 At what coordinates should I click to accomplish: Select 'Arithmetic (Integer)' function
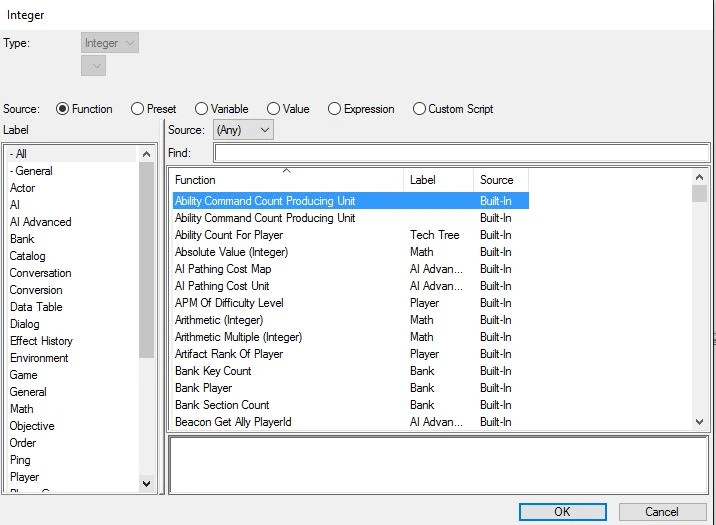(351, 320)
